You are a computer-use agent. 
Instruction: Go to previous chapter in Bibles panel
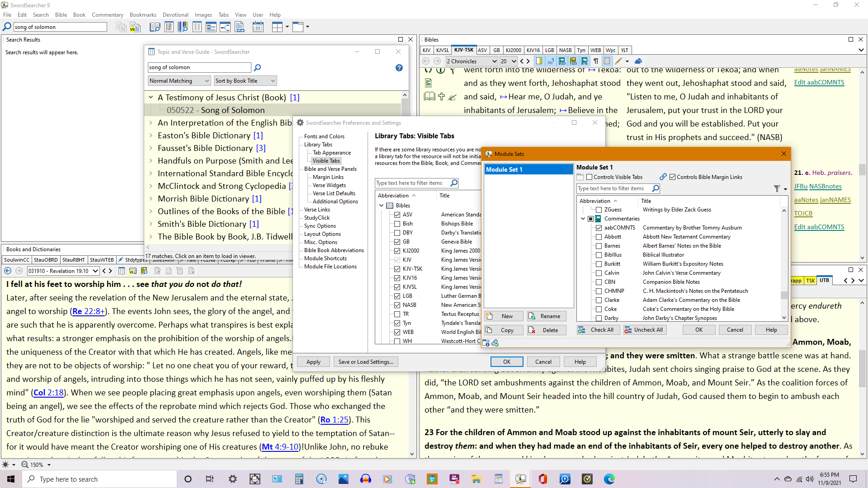(x=522, y=61)
